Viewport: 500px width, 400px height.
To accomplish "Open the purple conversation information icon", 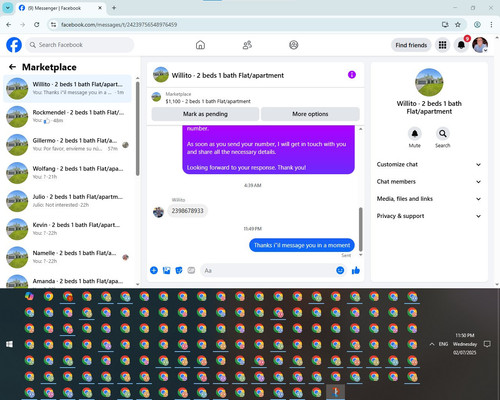I will click(x=352, y=75).
